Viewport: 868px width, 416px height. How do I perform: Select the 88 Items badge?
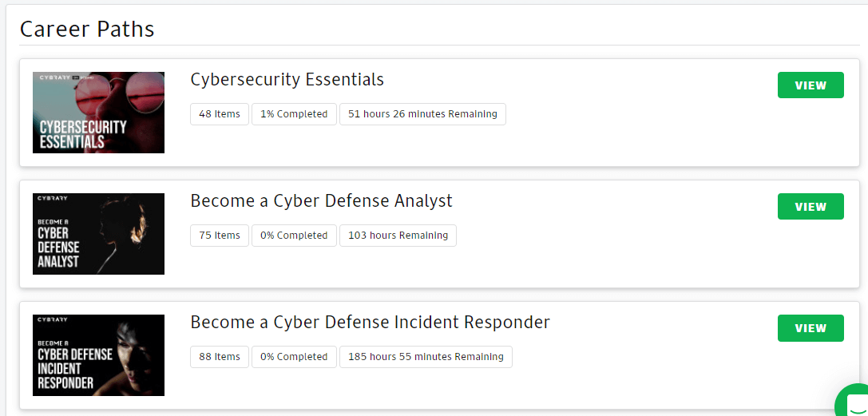pos(220,357)
